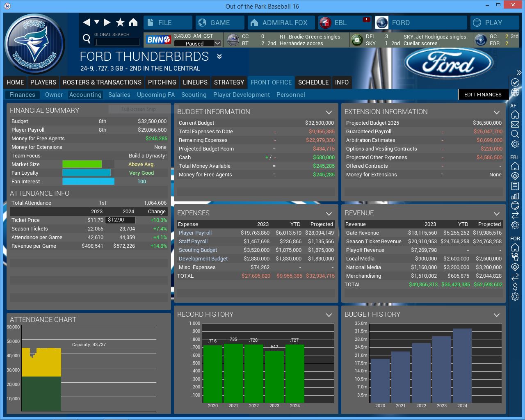Click the checkmark circle icon in sidebar
The width and height of the screenshot is (525, 420).
(515, 82)
